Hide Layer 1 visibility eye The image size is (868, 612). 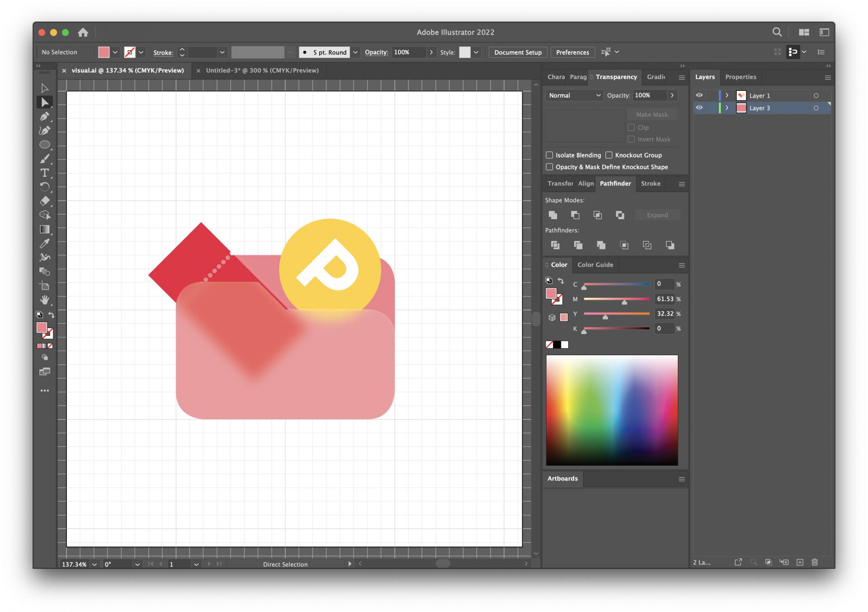[x=699, y=95]
